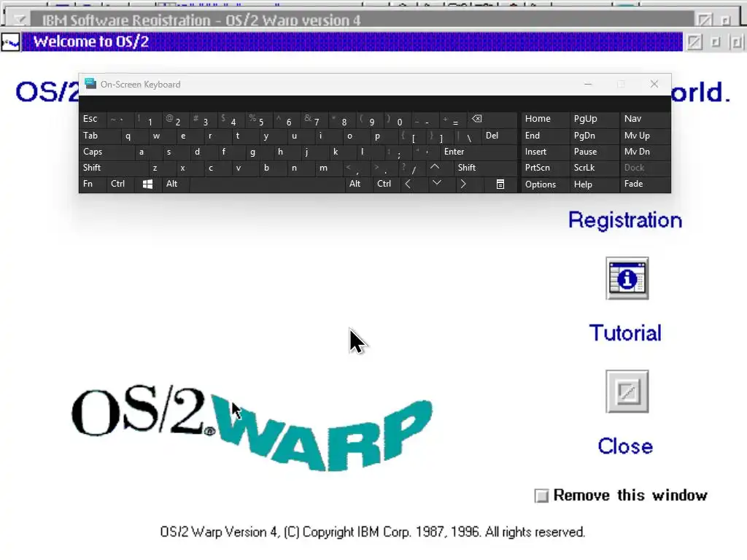Open keyboard Options
747x560 pixels.
coord(545,184)
